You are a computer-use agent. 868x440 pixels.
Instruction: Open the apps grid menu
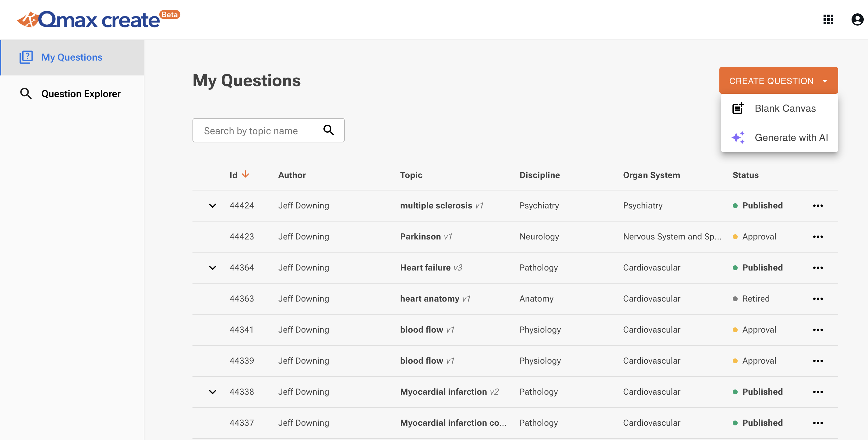pos(828,19)
